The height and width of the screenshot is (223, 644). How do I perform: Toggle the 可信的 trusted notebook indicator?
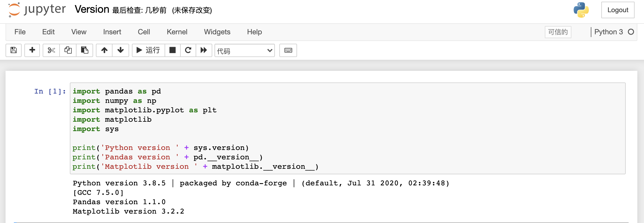click(x=558, y=32)
